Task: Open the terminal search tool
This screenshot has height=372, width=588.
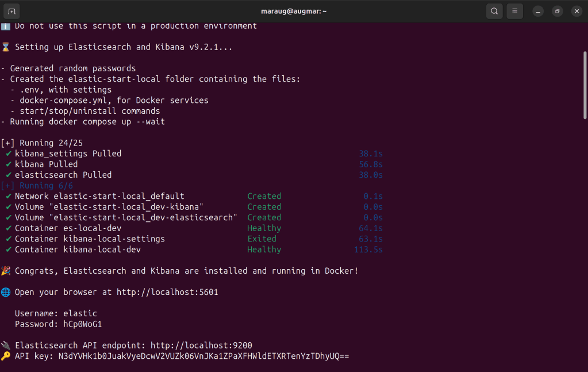Action: pos(494,11)
